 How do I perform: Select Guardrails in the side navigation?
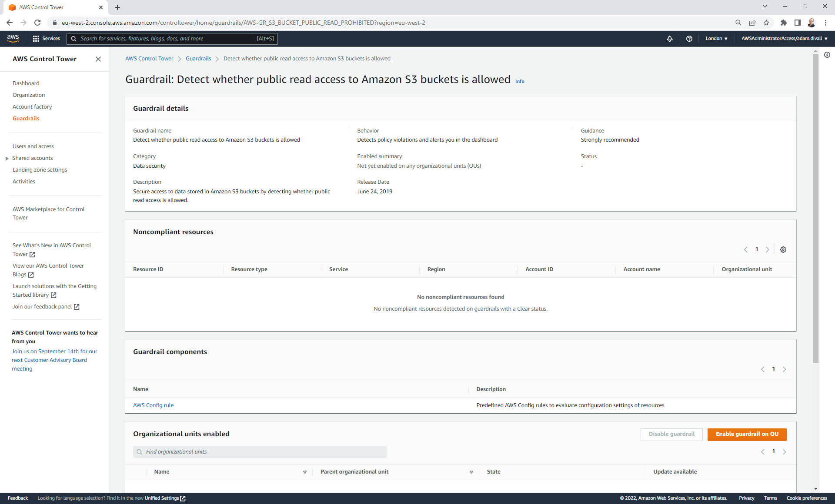pos(26,118)
